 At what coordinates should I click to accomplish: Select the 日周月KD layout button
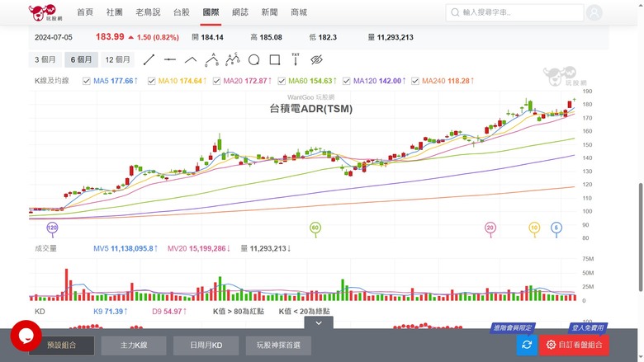pos(206,346)
